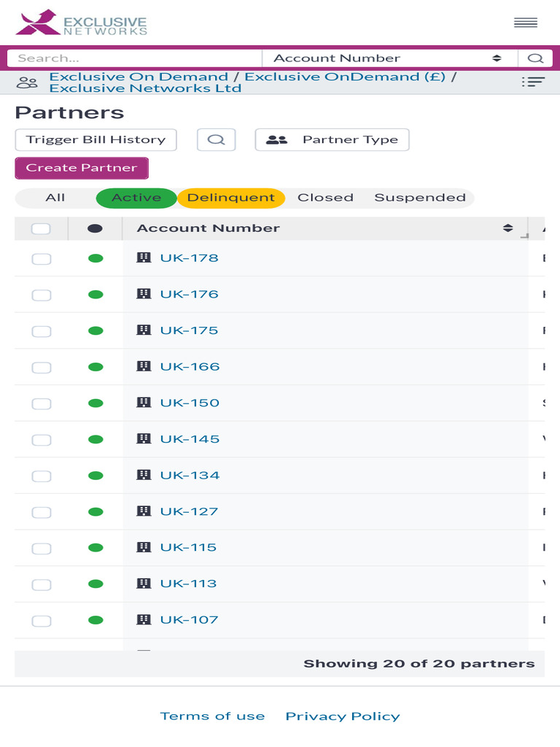Open the hamburger menu icon
The width and height of the screenshot is (560, 747).
[x=526, y=23]
